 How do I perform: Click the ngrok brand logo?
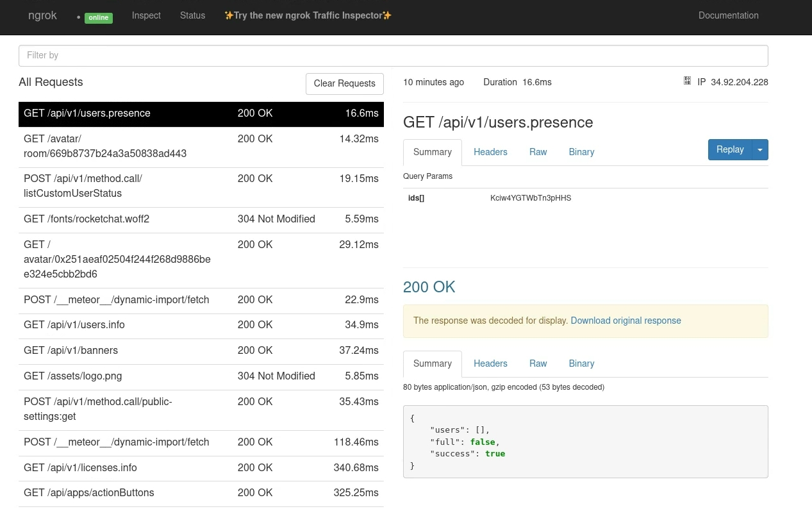pyautogui.click(x=42, y=15)
